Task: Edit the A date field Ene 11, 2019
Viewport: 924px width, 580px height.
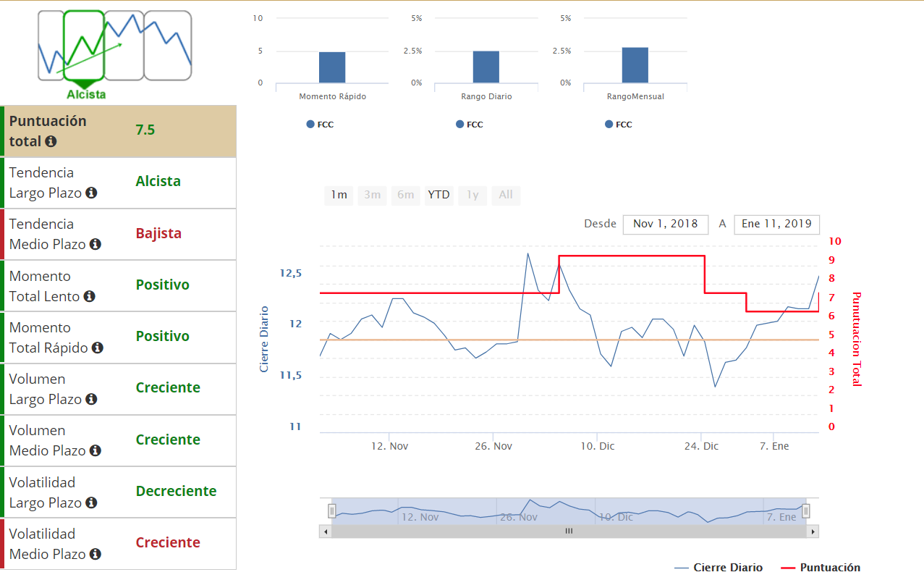Action: point(776,224)
